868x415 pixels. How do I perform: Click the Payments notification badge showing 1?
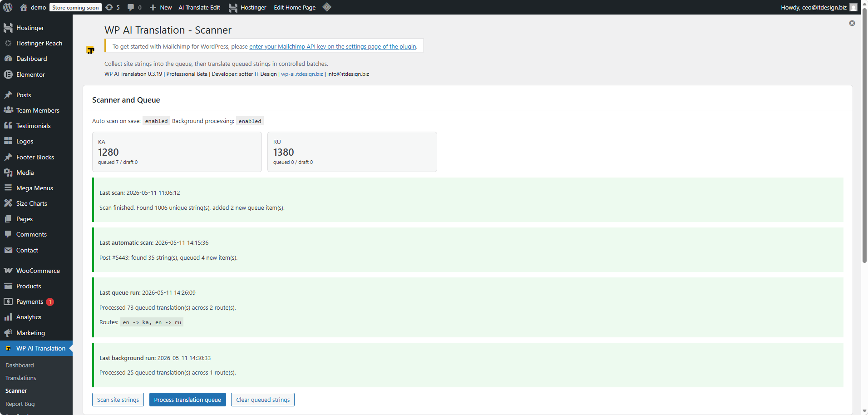[50, 302]
